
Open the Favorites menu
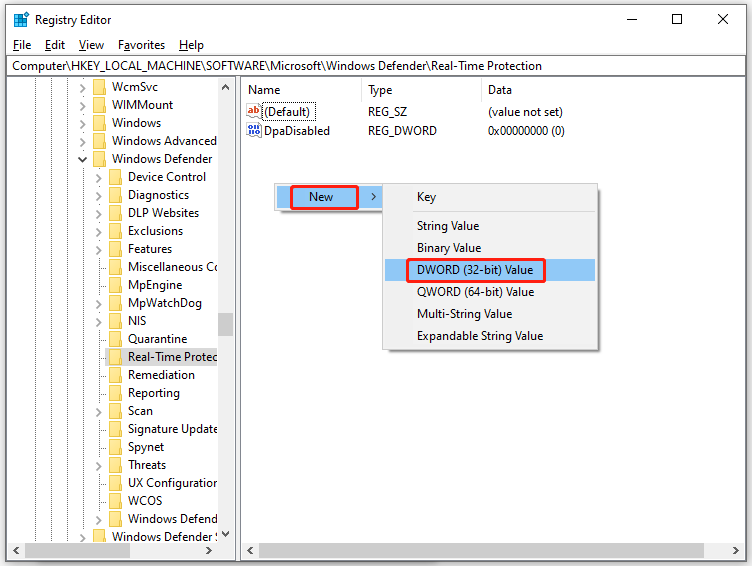[x=141, y=45]
